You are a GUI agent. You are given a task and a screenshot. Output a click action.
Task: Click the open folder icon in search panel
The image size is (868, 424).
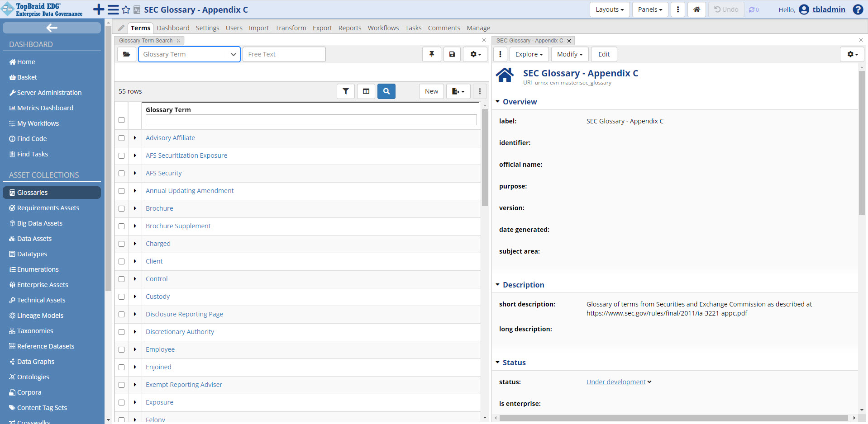click(127, 54)
